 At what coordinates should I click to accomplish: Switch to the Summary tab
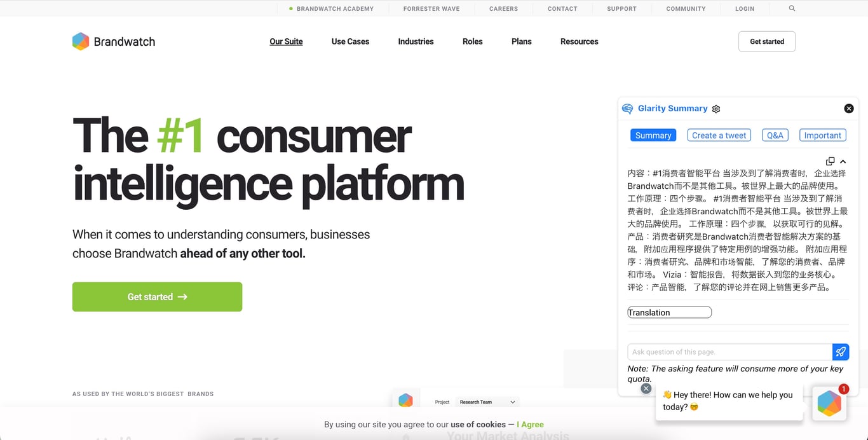click(x=653, y=135)
